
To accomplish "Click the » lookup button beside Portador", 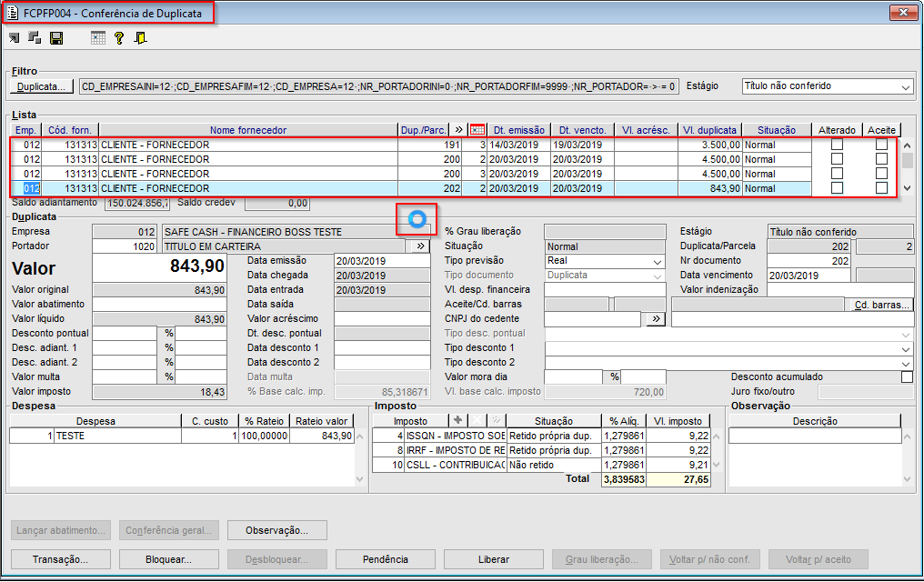I will pos(420,246).
